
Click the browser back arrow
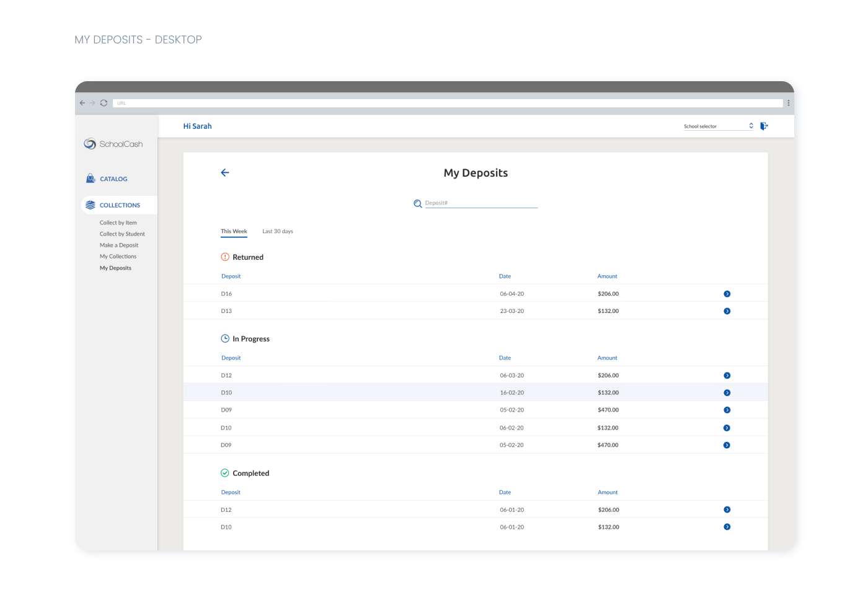[82, 103]
